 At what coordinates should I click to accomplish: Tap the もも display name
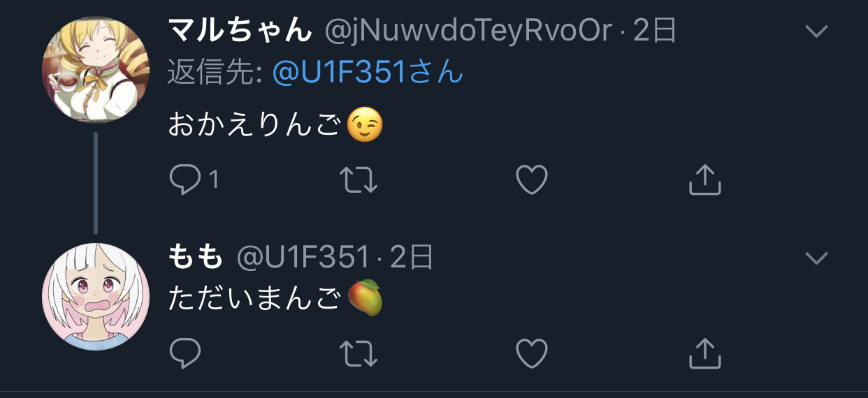coord(196,258)
